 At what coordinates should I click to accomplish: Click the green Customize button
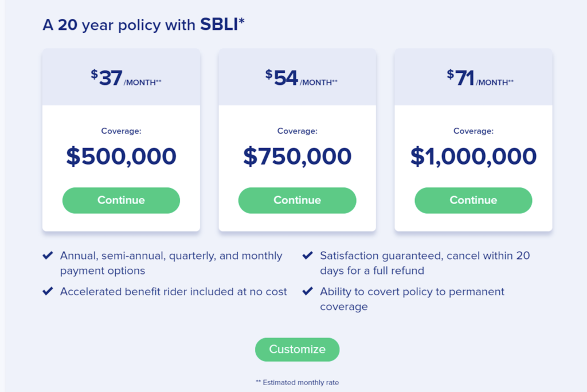(297, 349)
